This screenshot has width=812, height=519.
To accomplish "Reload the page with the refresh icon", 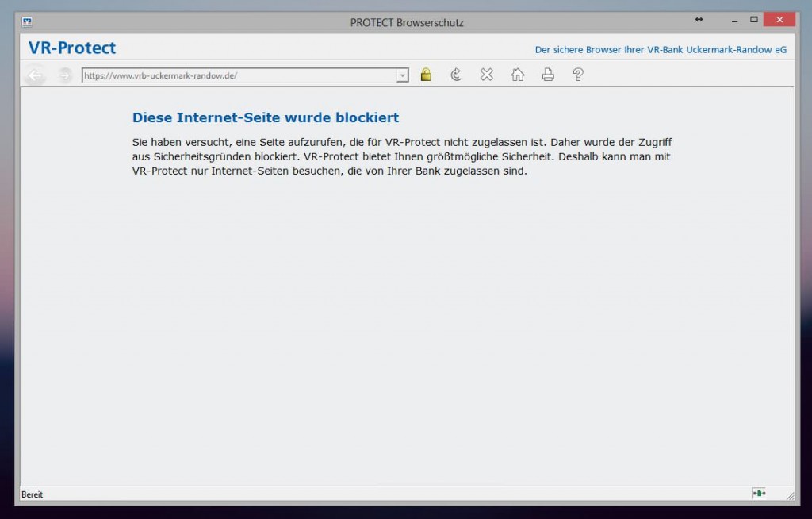I will [x=456, y=75].
